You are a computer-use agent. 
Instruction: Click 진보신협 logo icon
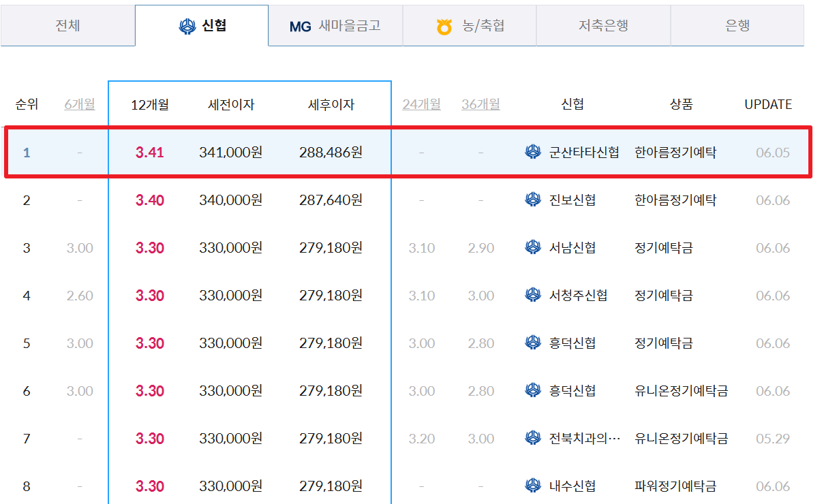click(x=533, y=200)
